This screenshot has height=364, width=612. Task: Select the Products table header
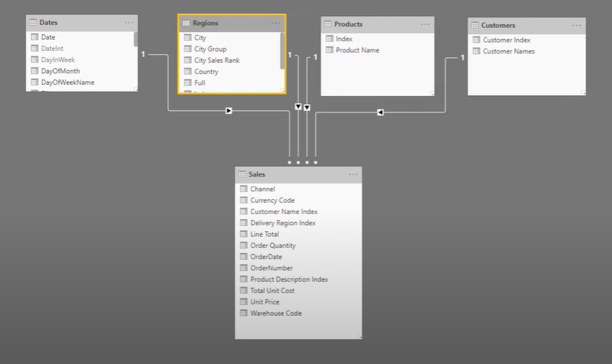pyautogui.click(x=378, y=24)
